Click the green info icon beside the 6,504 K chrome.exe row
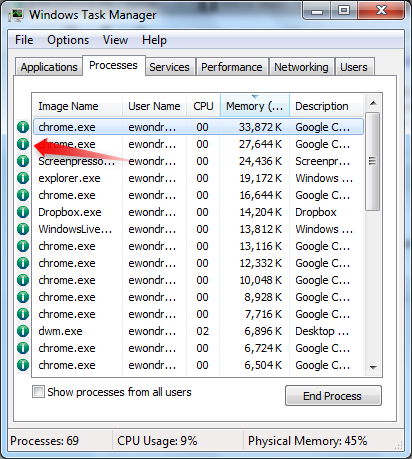The image size is (412, 459). [23, 365]
